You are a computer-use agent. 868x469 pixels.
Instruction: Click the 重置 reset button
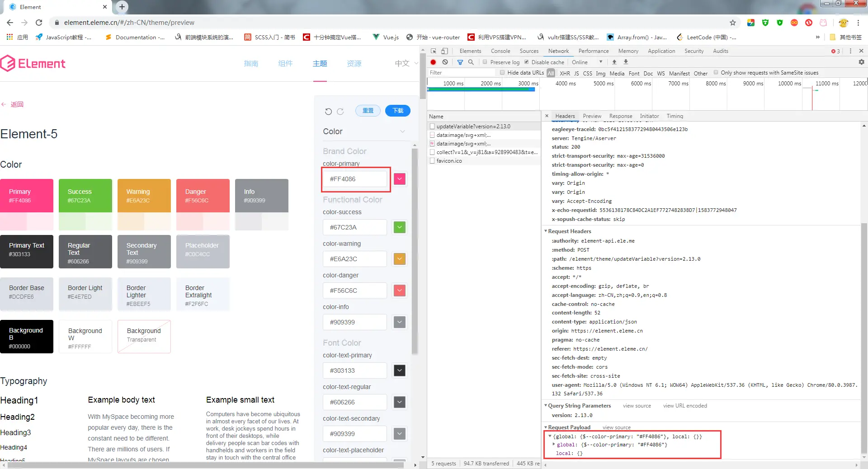(368, 111)
